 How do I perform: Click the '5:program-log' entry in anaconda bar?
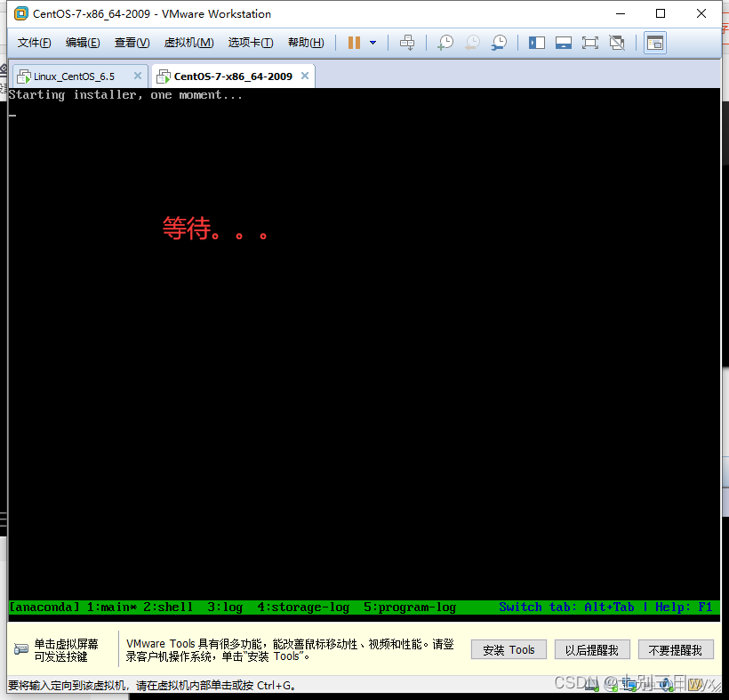(x=410, y=607)
